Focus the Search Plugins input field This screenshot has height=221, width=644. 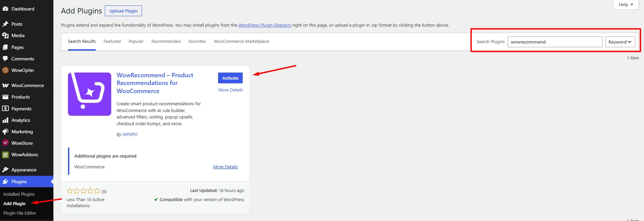(x=555, y=42)
